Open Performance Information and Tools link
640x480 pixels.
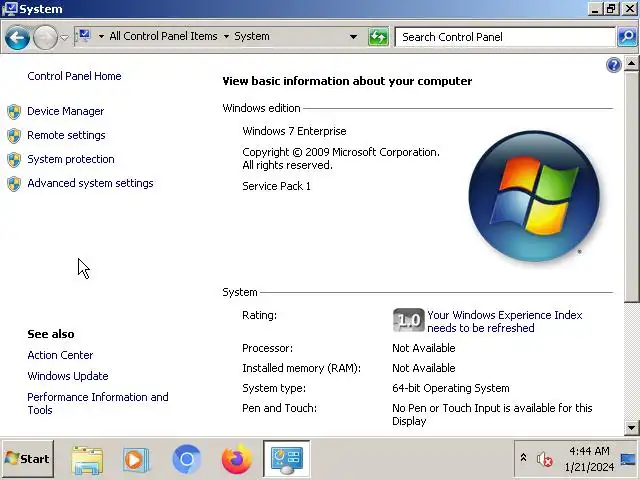click(98, 403)
